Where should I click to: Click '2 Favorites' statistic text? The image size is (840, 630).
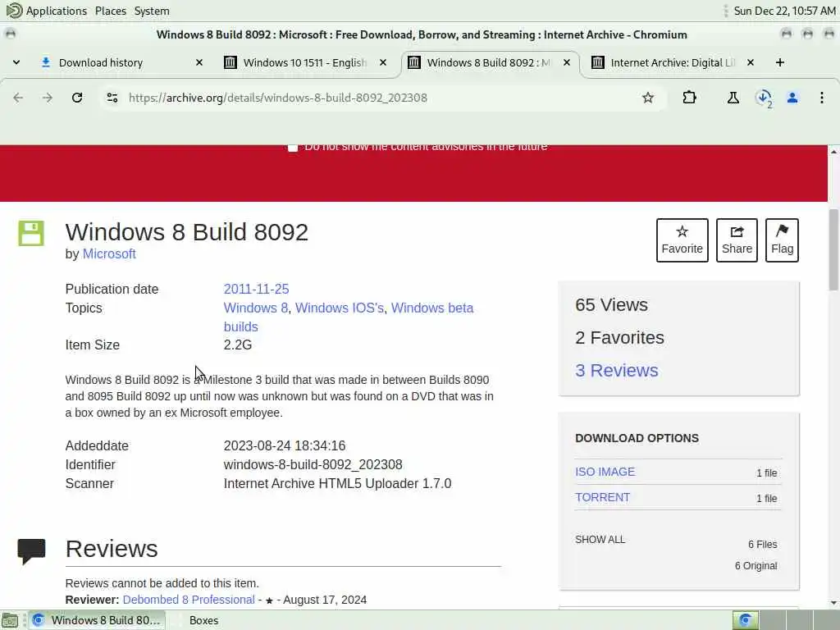(620, 337)
